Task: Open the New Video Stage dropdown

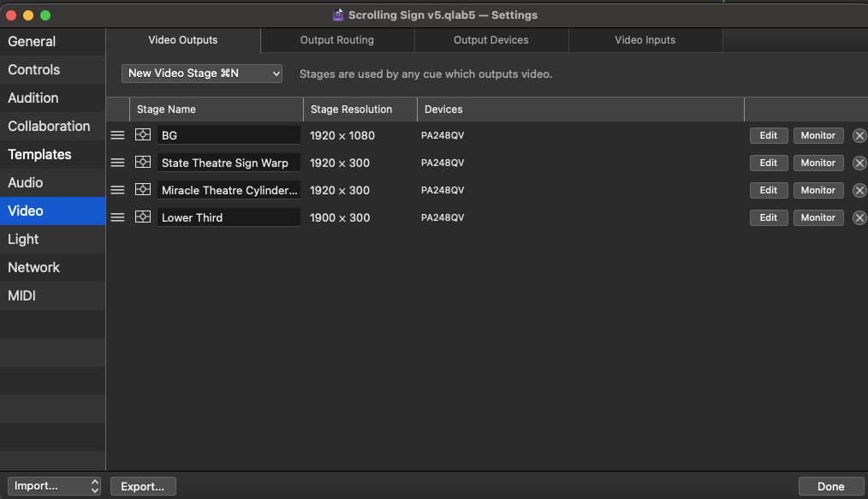Action: [x=202, y=74]
